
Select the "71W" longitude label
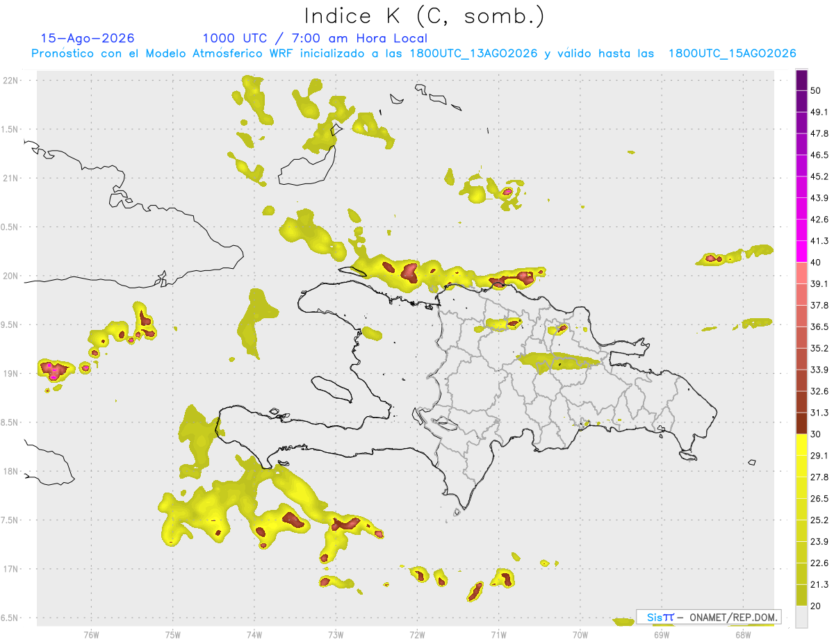pos(498,635)
